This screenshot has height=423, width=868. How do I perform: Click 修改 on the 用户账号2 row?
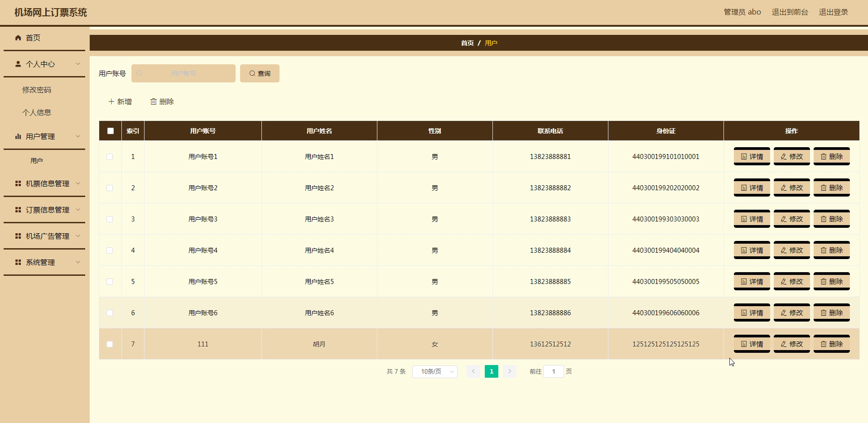(x=792, y=187)
